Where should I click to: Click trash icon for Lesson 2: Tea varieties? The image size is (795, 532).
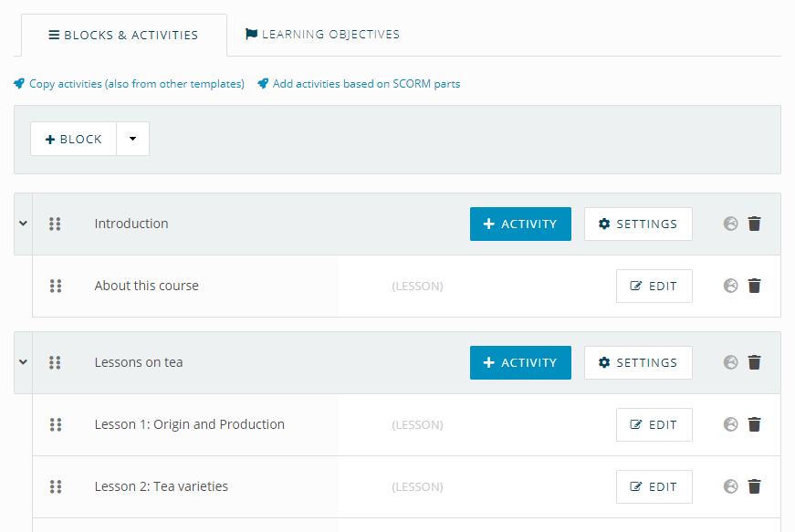click(x=755, y=486)
